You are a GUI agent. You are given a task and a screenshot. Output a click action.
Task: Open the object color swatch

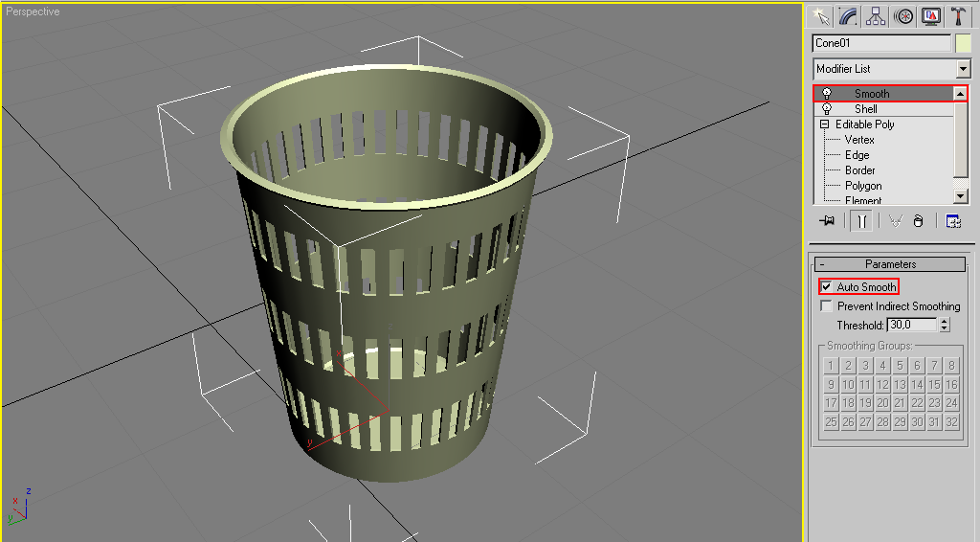pos(963,43)
